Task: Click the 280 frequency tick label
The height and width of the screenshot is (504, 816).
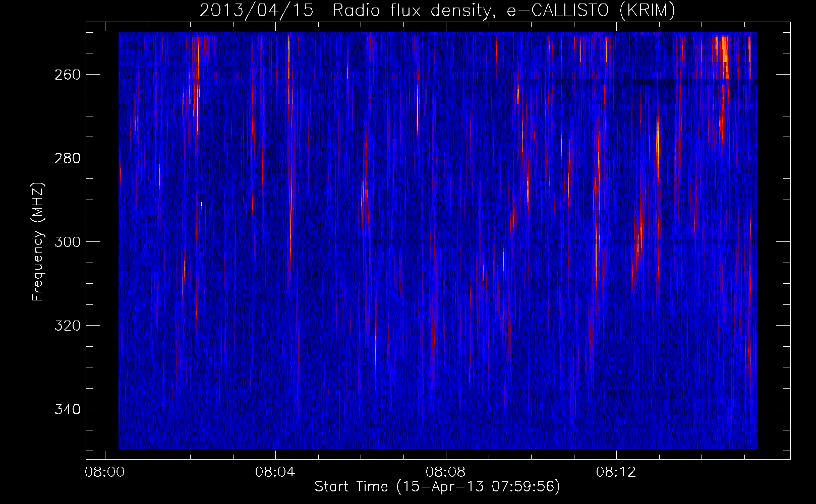Action: coord(67,158)
